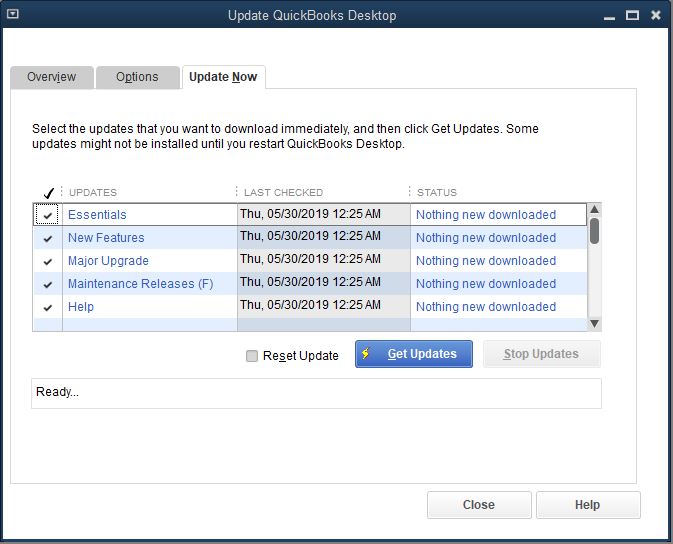Enable the Reset Update checkbox
The height and width of the screenshot is (544, 673).
click(252, 356)
